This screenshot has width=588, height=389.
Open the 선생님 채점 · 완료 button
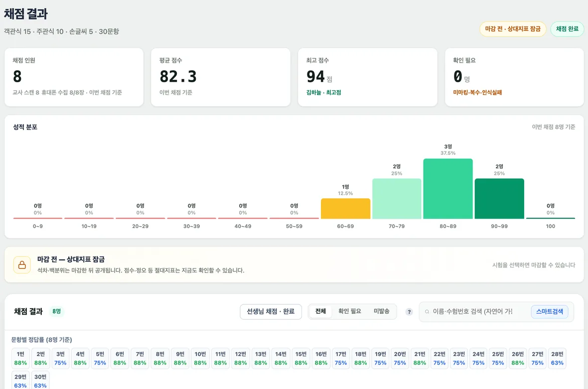tap(271, 311)
